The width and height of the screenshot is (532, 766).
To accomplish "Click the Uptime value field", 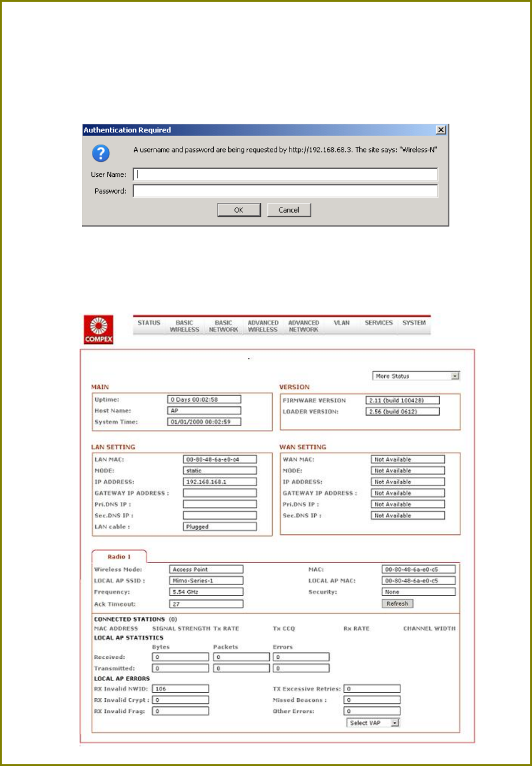I will coord(204,399).
